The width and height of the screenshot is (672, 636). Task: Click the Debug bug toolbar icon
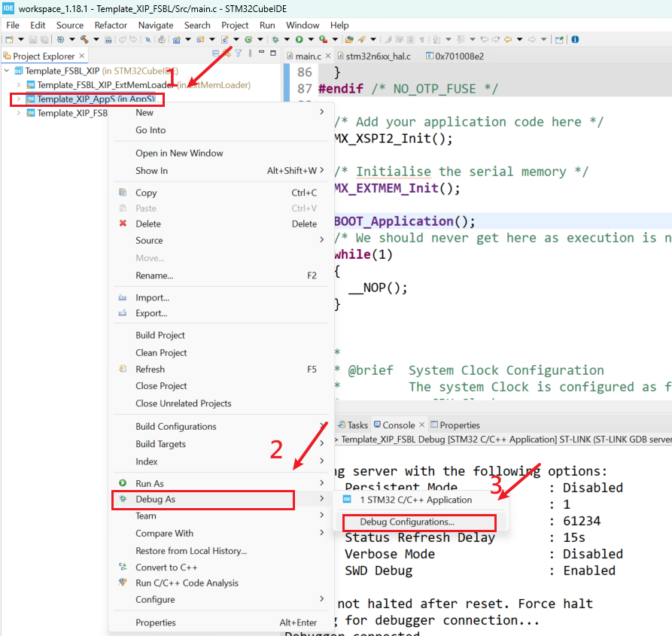(x=275, y=39)
